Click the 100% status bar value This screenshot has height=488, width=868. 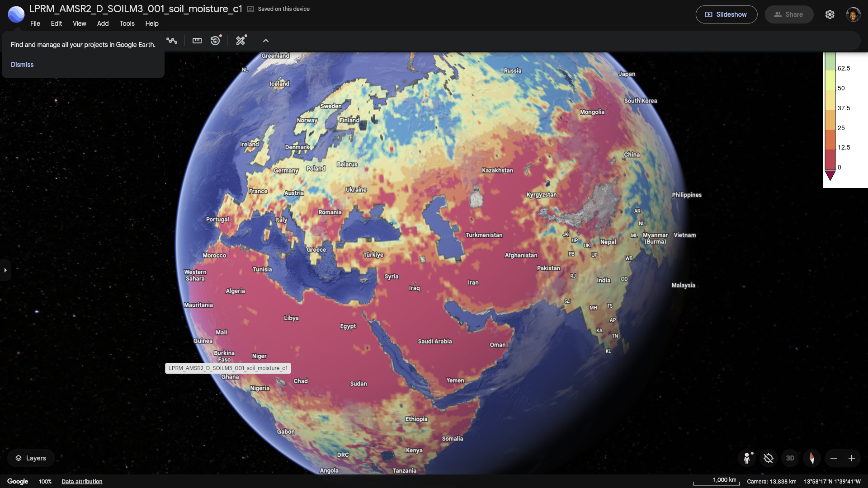coord(45,482)
